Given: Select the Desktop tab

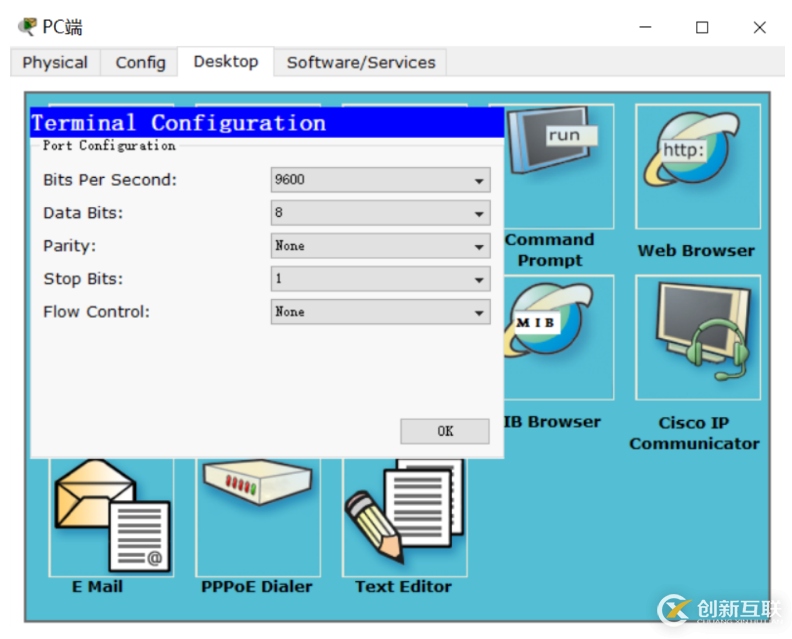Looking at the screenshot, I should click(226, 62).
